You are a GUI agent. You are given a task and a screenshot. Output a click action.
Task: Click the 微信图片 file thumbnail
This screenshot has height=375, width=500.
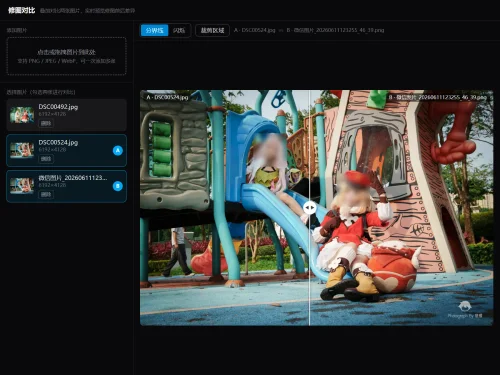click(x=22, y=186)
